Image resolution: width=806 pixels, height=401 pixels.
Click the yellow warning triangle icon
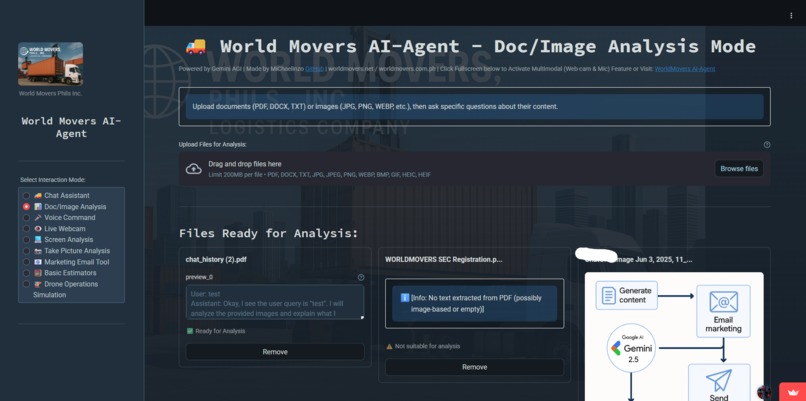tap(389, 347)
